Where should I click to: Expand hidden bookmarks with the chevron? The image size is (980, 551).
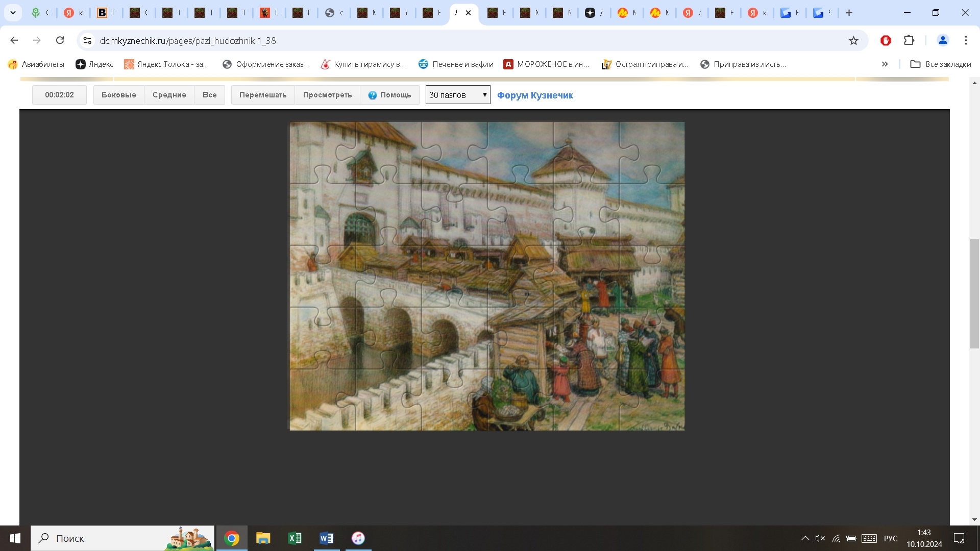(x=885, y=64)
